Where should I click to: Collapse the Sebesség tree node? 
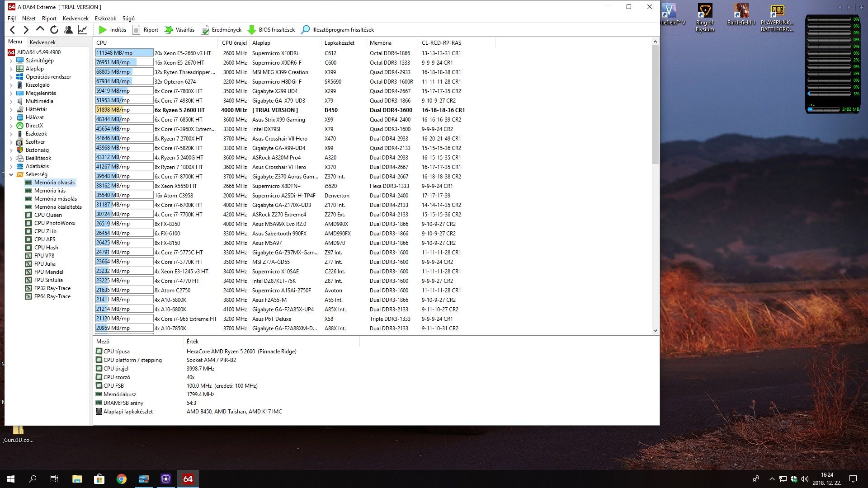point(11,174)
